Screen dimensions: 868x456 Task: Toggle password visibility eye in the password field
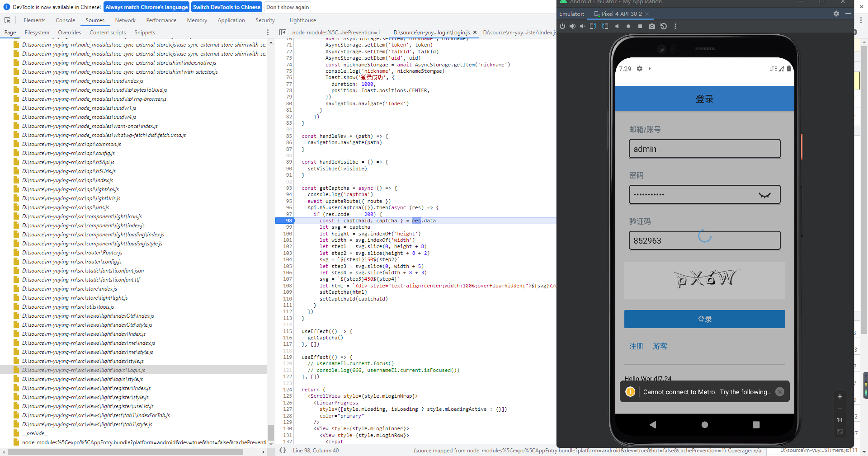[764, 195]
